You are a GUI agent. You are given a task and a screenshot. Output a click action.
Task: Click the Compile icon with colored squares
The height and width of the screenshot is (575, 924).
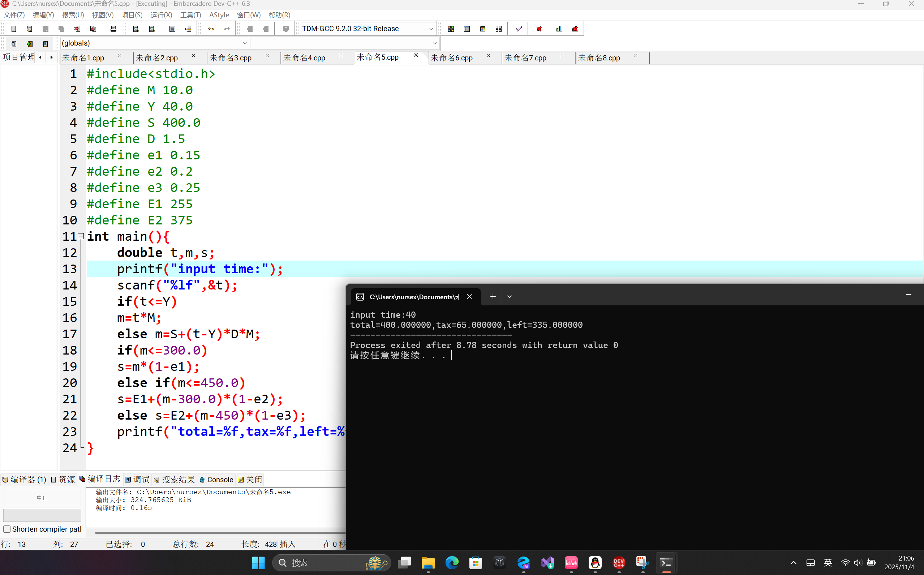451,29
